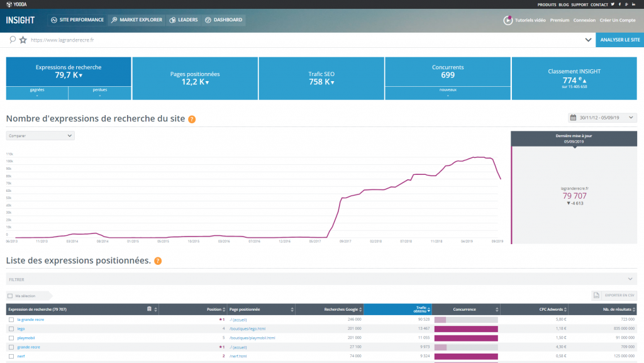The image size is (644, 363).
Task: Select the Pages positionnées 12,2 K tile
Action: (195, 79)
